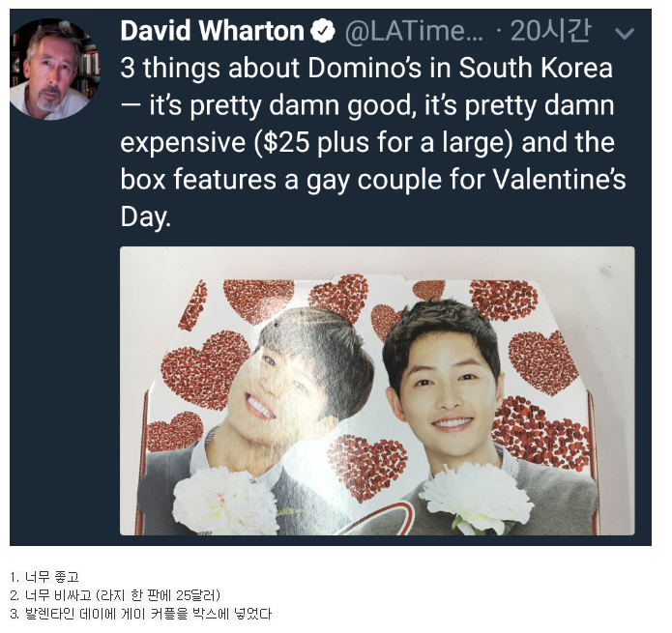Expand the tweet options chevron
The height and width of the screenshot is (633, 672).
(624, 33)
